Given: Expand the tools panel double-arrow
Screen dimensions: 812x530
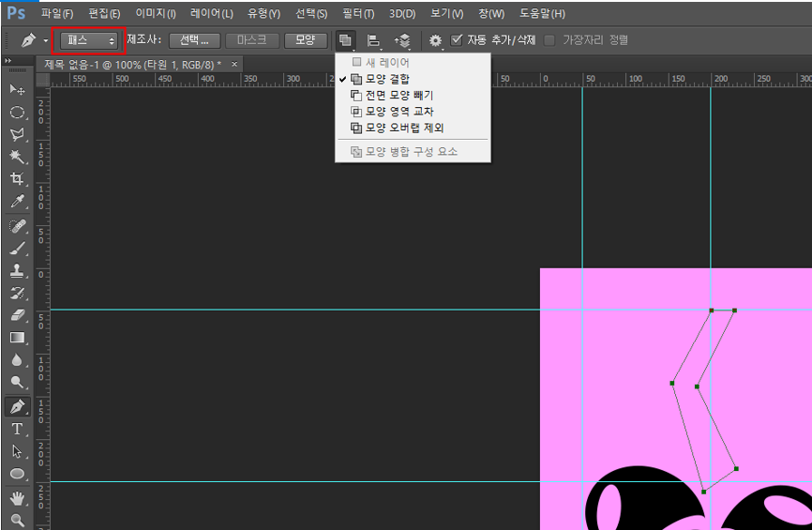Looking at the screenshot, I should pyautogui.click(x=9, y=60).
